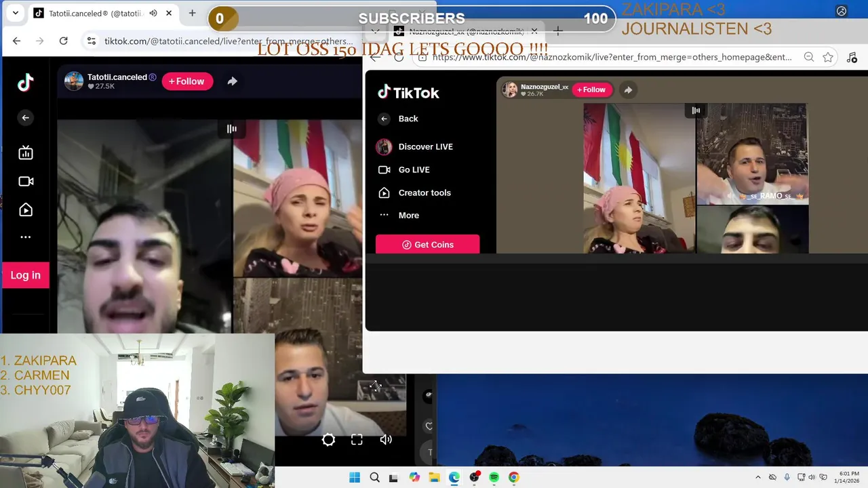
Task: Open the Windows Start menu
Action: click(355, 477)
